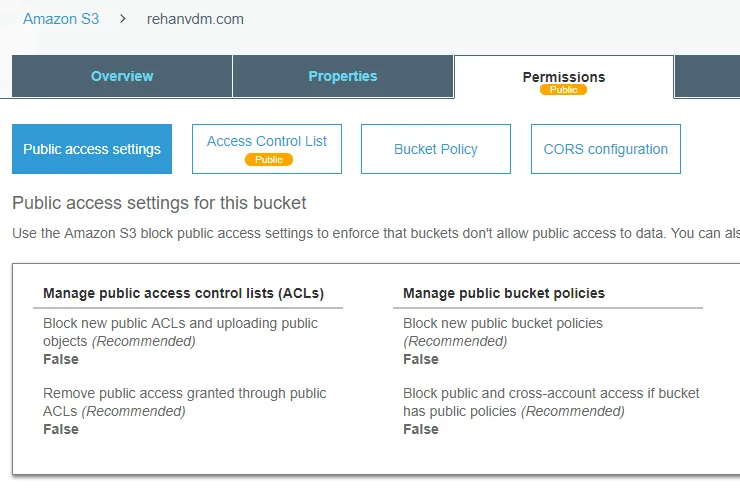Screen dimensions: 740x494
Task: Select the Public access settings button
Action: pyautogui.click(x=92, y=149)
